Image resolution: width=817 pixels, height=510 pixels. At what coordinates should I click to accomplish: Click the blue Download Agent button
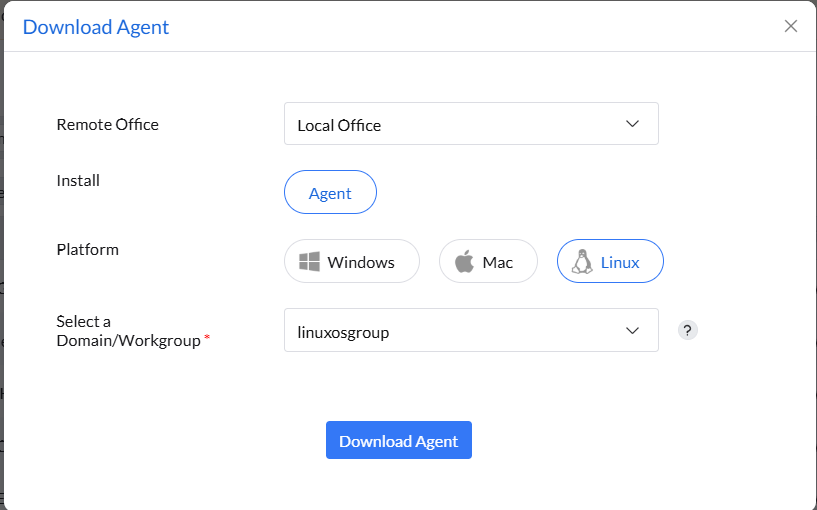(x=399, y=441)
